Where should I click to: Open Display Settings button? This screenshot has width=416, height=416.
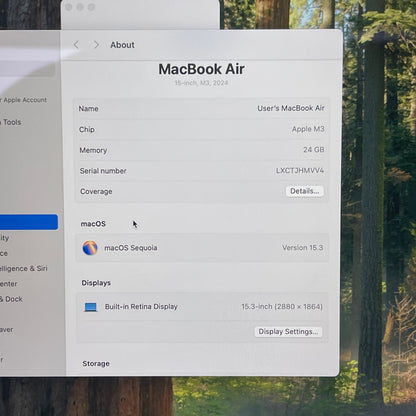(288, 332)
